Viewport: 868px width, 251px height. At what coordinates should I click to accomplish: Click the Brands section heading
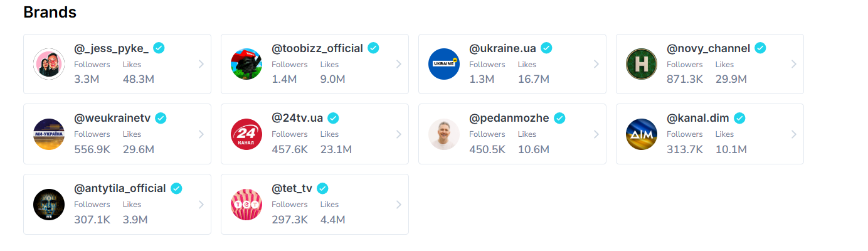50,12
